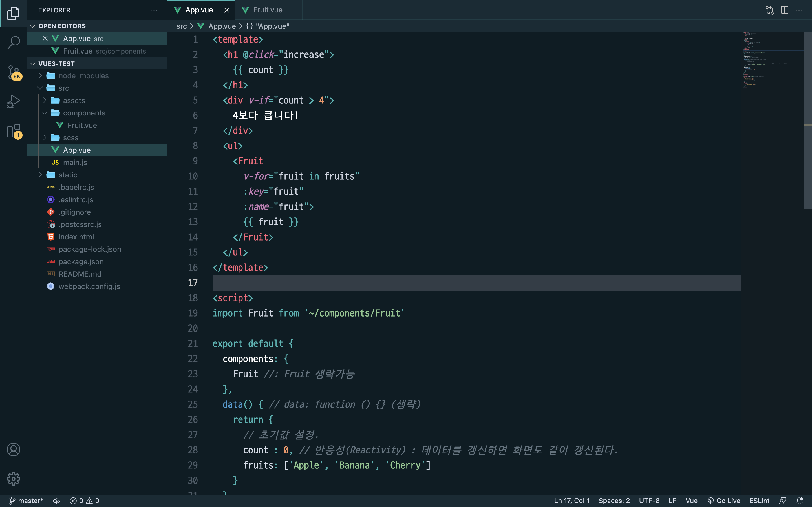Viewport: 812px width, 507px height.
Task: Toggle Go Live server in status bar
Action: (724, 501)
